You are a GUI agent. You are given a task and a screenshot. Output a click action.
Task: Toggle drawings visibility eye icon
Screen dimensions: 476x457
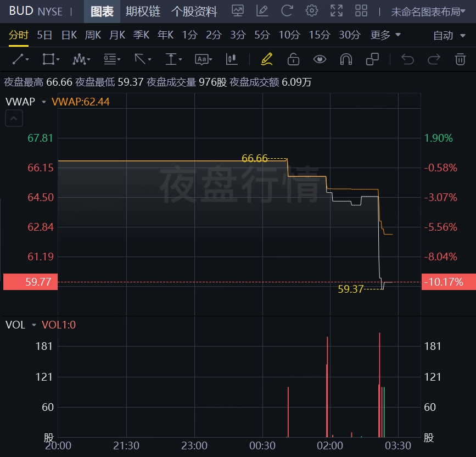point(320,59)
